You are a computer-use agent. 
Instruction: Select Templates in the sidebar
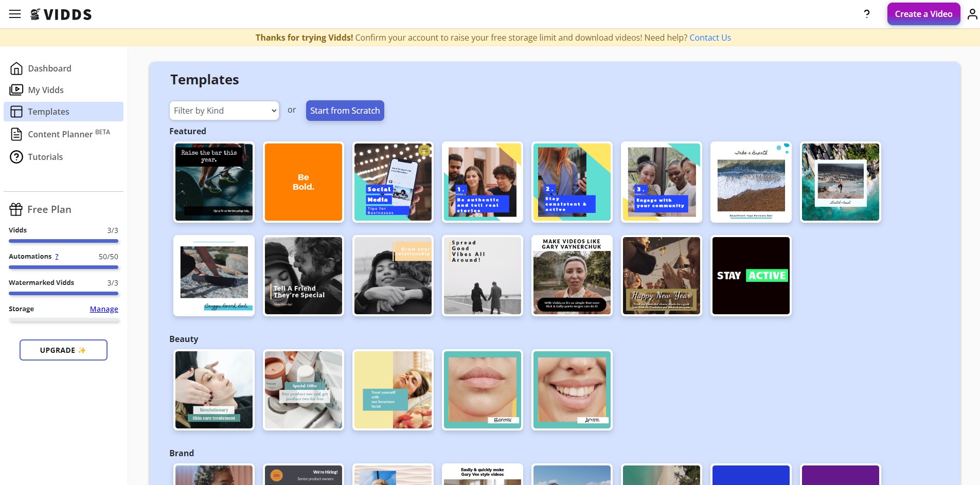pos(63,112)
